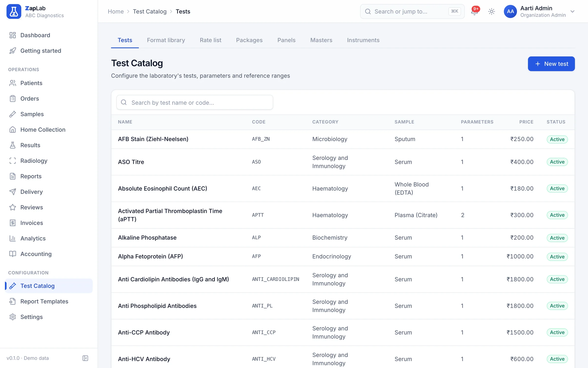The height and width of the screenshot is (368, 588).
Task: Click the ⌘K shortcut badge
Action: 454,11
